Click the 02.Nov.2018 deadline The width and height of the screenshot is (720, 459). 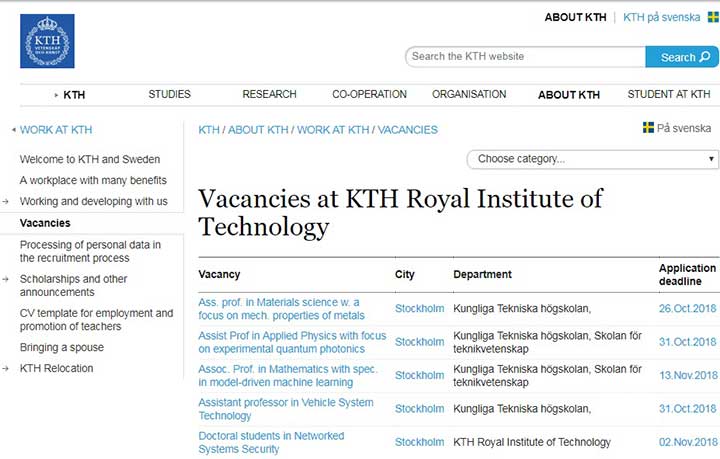688,442
